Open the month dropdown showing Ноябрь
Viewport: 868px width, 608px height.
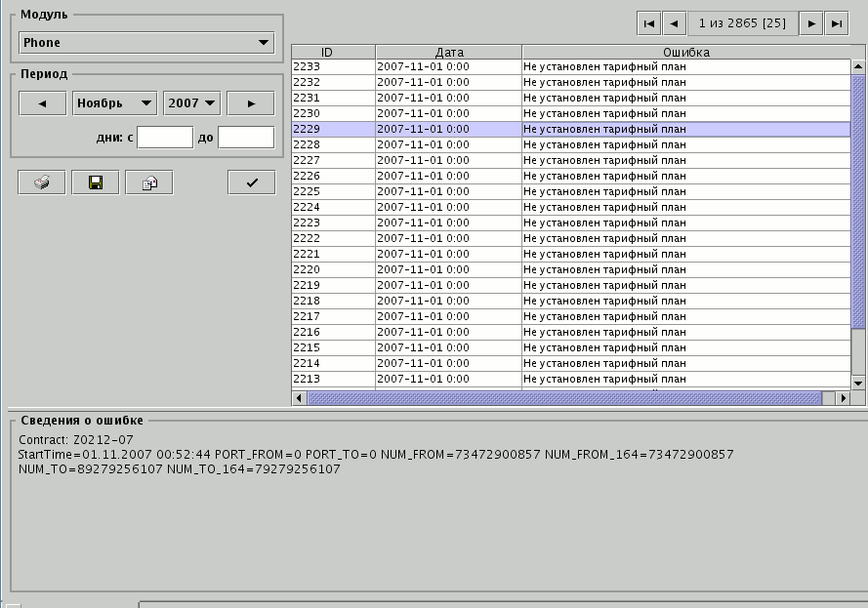pos(114,103)
